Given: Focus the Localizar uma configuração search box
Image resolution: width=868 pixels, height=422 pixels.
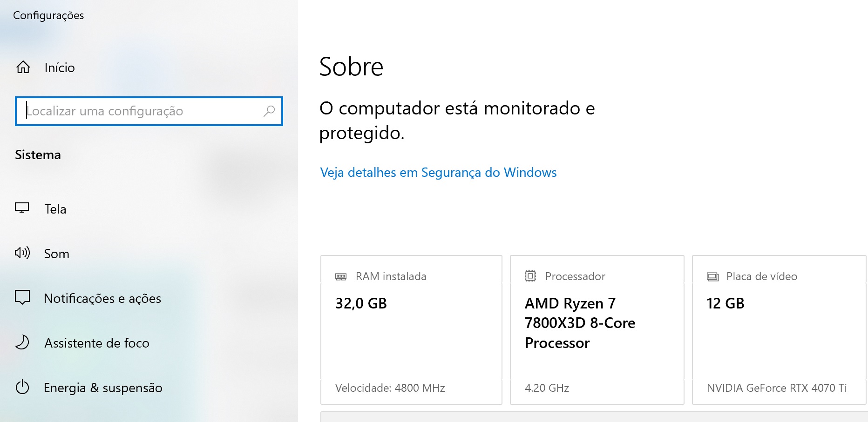Looking at the screenshot, I should (x=140, y=111).
